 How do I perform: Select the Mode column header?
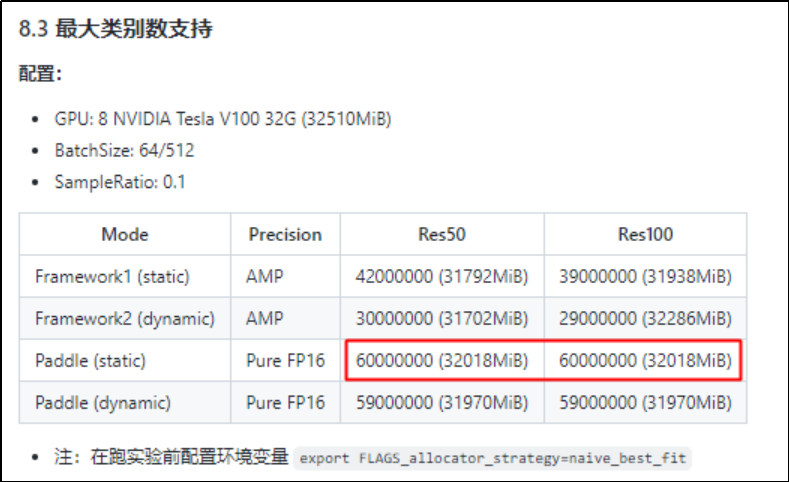pyautogui.click(x=125, y=234)
